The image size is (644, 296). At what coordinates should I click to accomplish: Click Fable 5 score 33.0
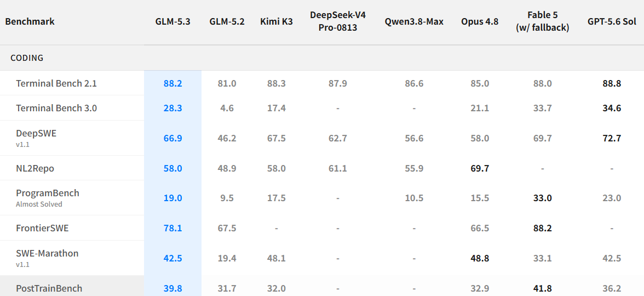pos(543,198)
